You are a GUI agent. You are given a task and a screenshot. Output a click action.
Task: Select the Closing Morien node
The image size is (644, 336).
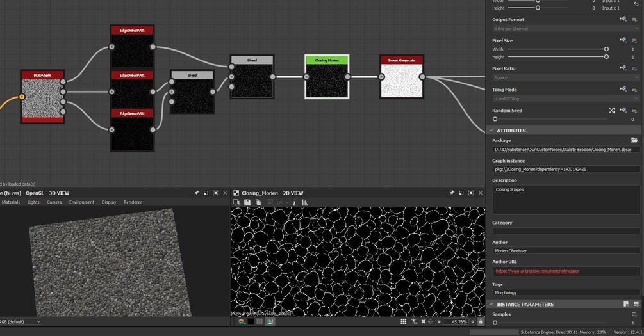327,77
